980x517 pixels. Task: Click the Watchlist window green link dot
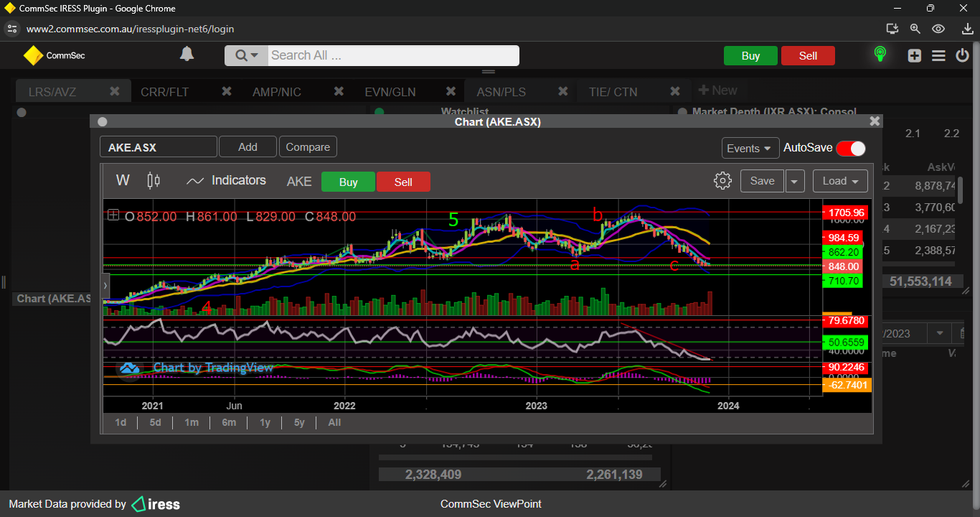coord(380,112)
